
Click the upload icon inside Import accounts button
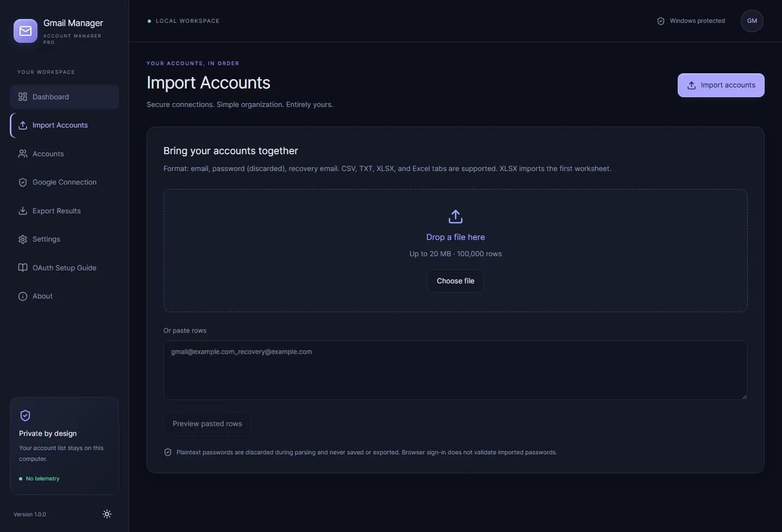(691, 85)
